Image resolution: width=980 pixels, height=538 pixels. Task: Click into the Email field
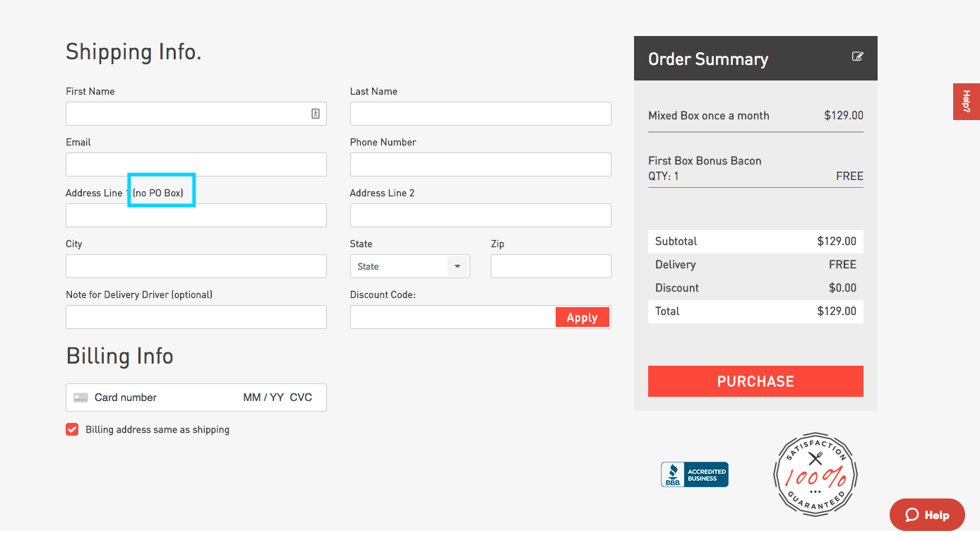tap(196, 165)
